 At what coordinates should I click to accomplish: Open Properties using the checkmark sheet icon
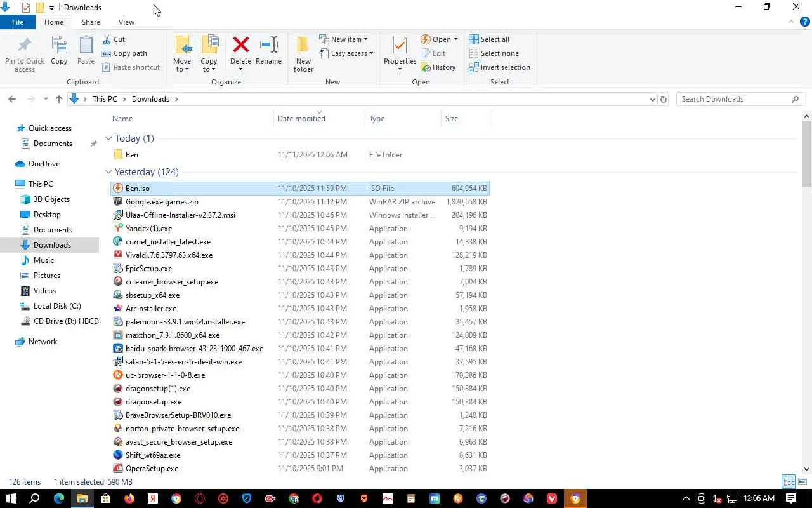[400, 45]
